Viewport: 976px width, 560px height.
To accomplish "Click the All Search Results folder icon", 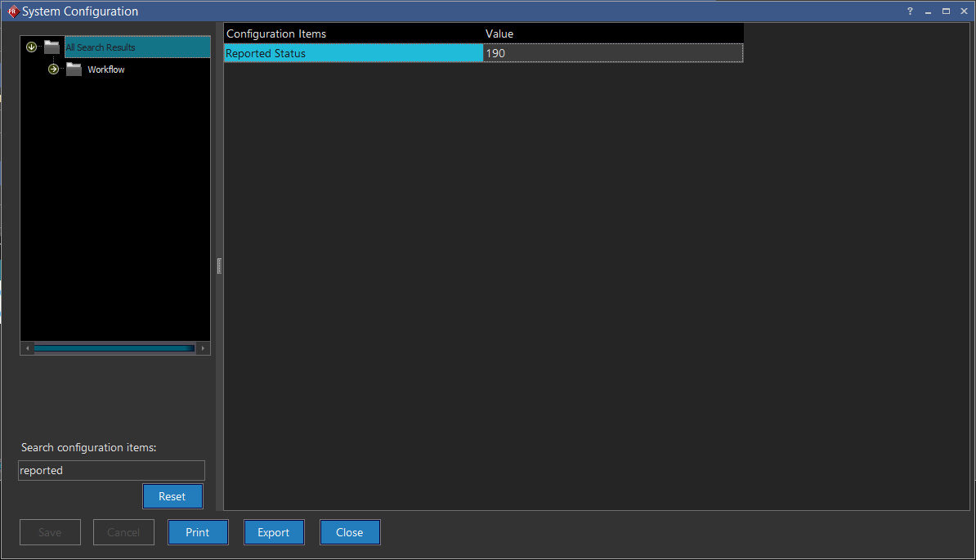I will coord(52,47).
